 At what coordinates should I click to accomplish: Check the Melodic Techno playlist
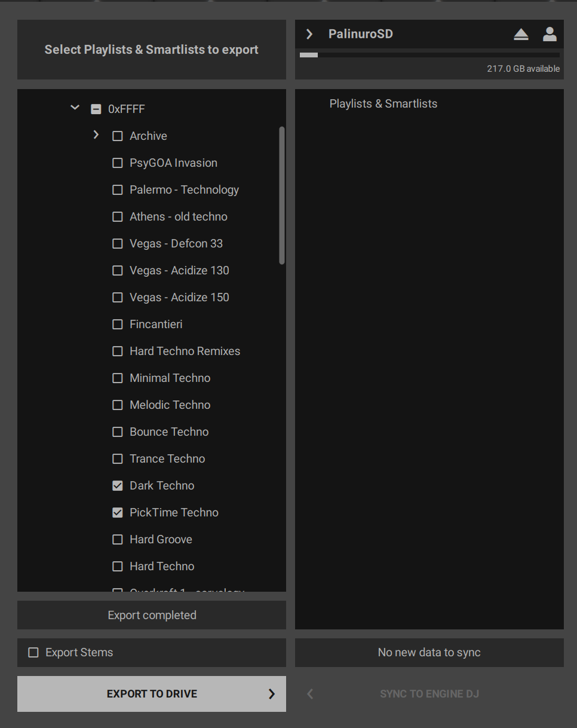118,405
